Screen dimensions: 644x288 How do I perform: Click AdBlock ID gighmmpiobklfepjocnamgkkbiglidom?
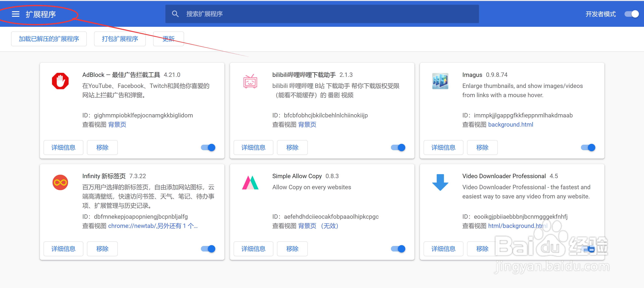point(143,115)
